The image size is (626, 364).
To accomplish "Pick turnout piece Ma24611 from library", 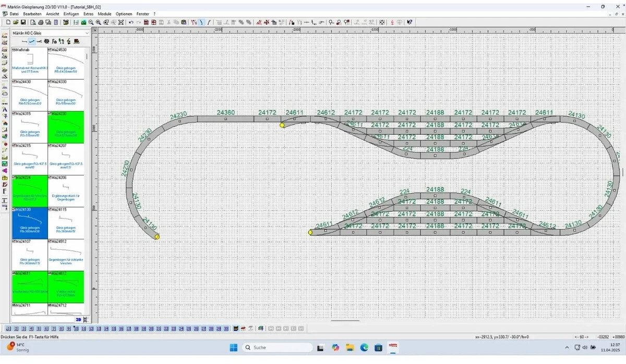I will 30,286.
